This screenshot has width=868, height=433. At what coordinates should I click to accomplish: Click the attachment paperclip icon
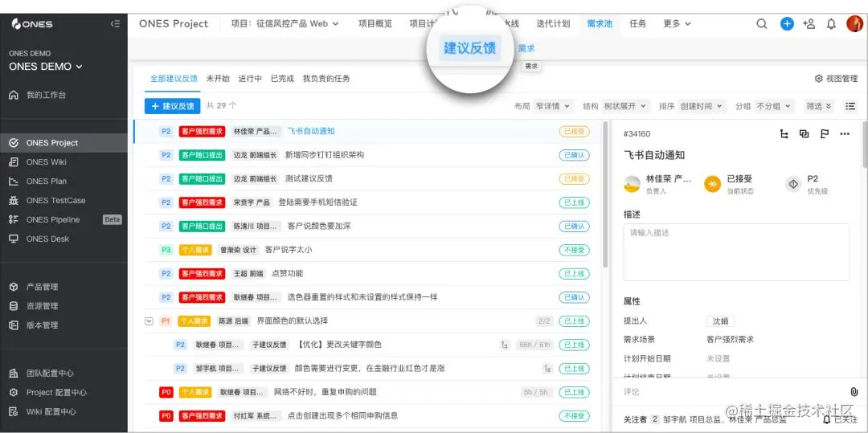(x=854, y=391)
